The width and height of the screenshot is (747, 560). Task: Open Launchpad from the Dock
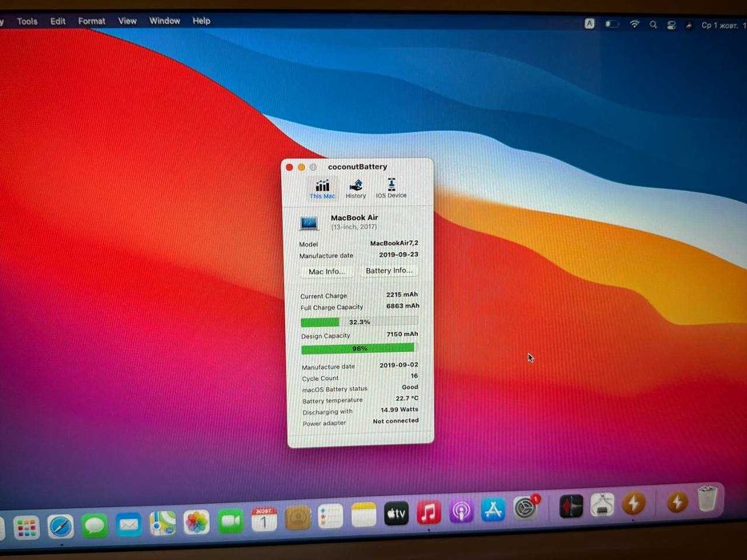[26, 527]
